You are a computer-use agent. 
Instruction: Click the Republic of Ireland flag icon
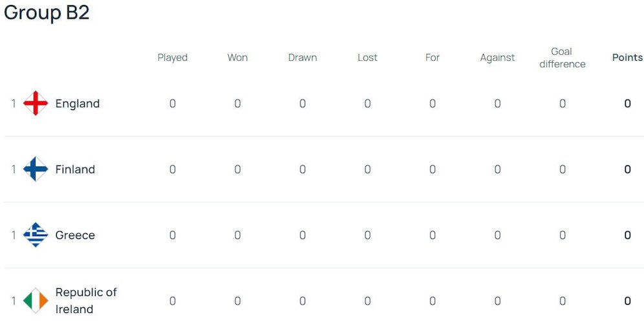36,301
